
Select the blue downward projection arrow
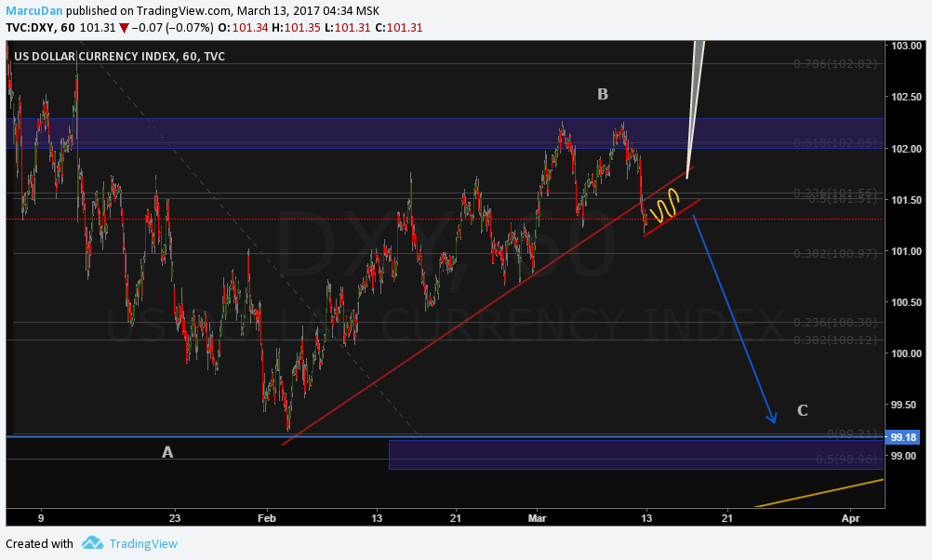tap(735, 320)
